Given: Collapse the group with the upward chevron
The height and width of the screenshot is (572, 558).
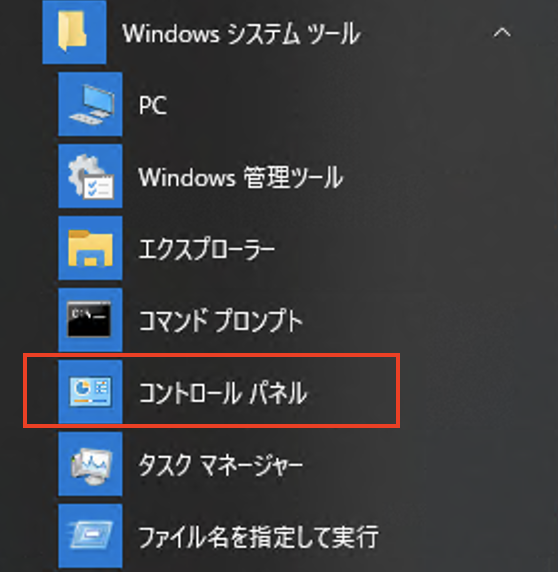Looking at the screenshot, I should click(x=502, y=32).
